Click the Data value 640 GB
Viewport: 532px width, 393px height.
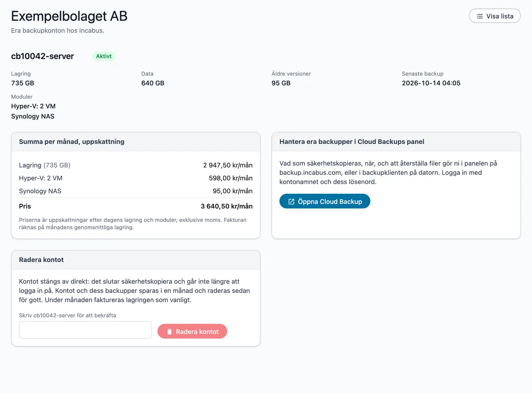[x=153, y=83]
